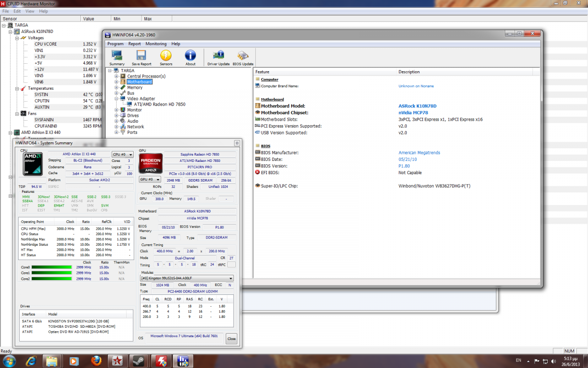Expand the Motherboard tree node
The width and height of the screenshot is (588, 368).
coord(117,82)
